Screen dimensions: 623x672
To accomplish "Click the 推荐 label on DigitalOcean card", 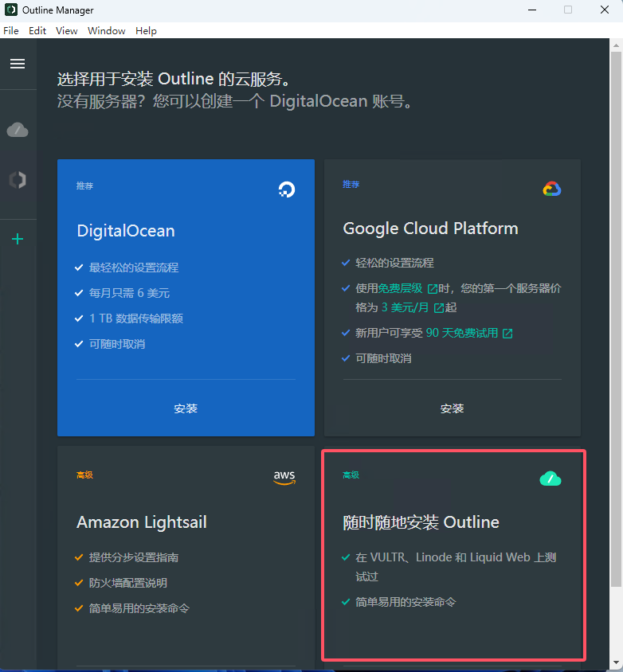I will (85, 186).
